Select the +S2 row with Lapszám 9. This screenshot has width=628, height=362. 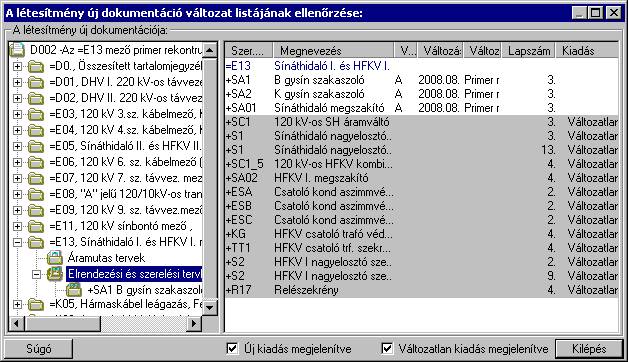421,276
